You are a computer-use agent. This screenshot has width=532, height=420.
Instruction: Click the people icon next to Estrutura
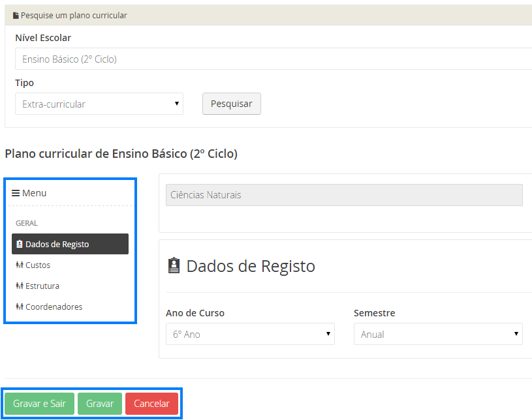pyautogui.click(x=19, y=286)
